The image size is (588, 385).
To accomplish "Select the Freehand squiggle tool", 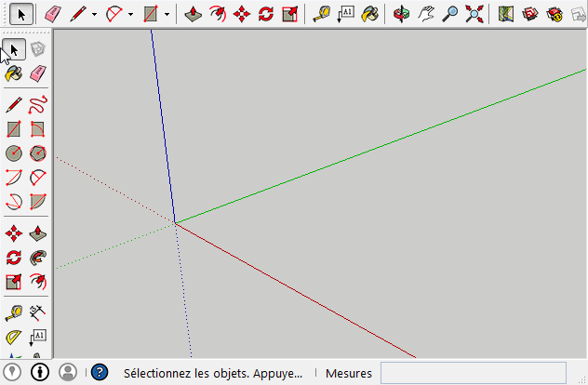I will 38,105.
